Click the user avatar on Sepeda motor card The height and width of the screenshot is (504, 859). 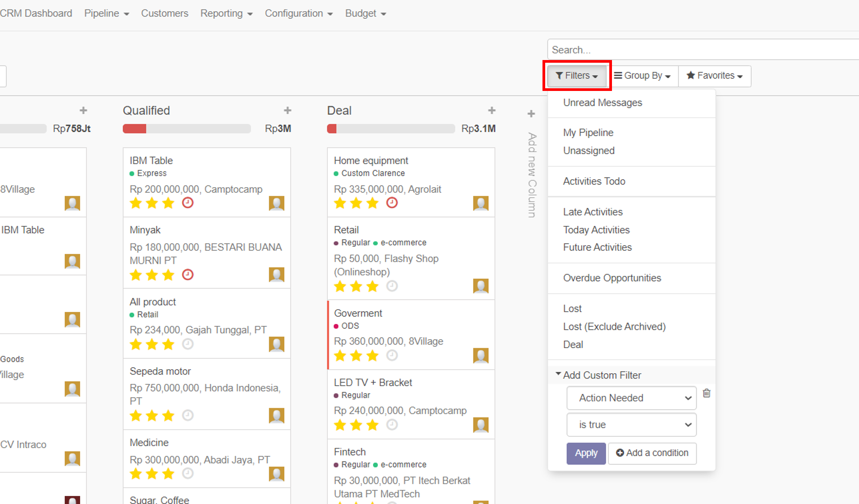pos(277,416)
